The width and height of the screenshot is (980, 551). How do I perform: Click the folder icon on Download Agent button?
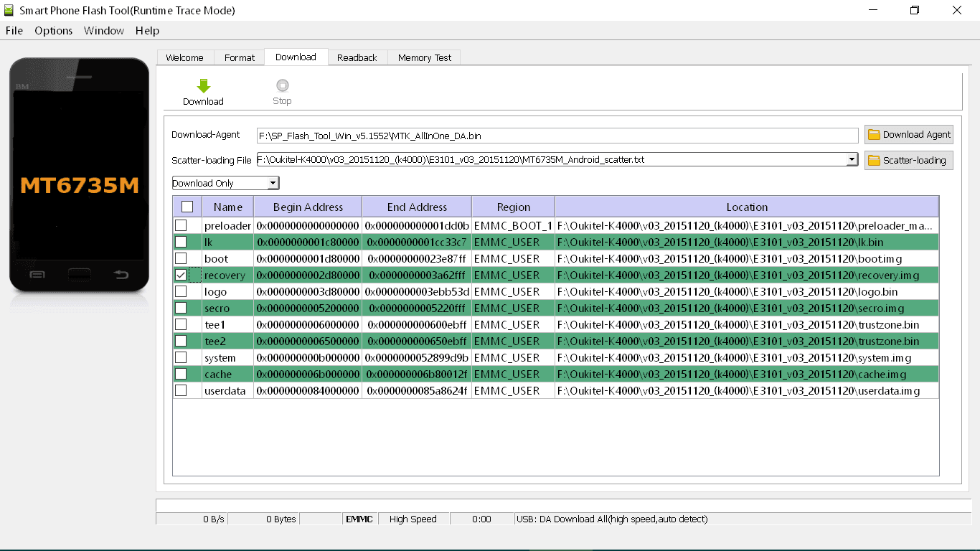click(874, 134)
